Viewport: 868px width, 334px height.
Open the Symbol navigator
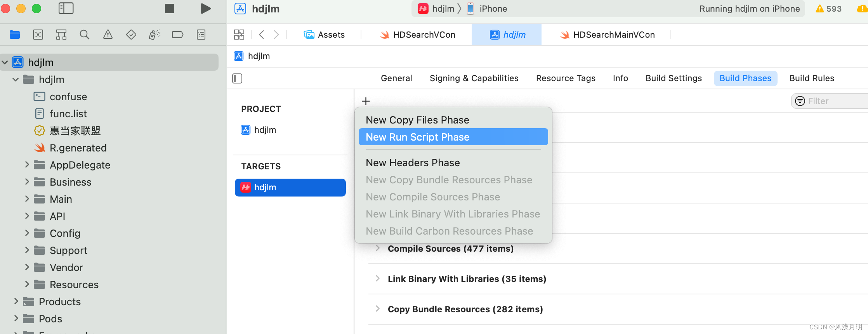point(61,35)
